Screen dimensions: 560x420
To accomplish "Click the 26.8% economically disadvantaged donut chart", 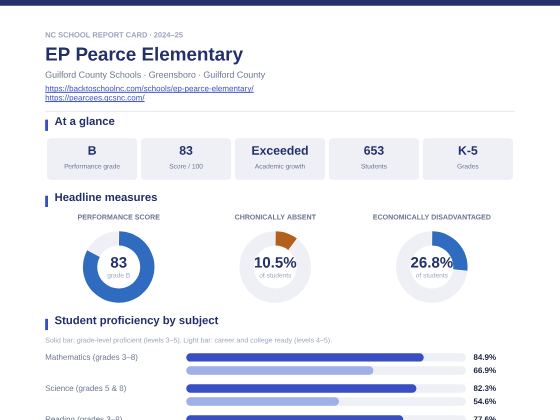I will 431,267.
